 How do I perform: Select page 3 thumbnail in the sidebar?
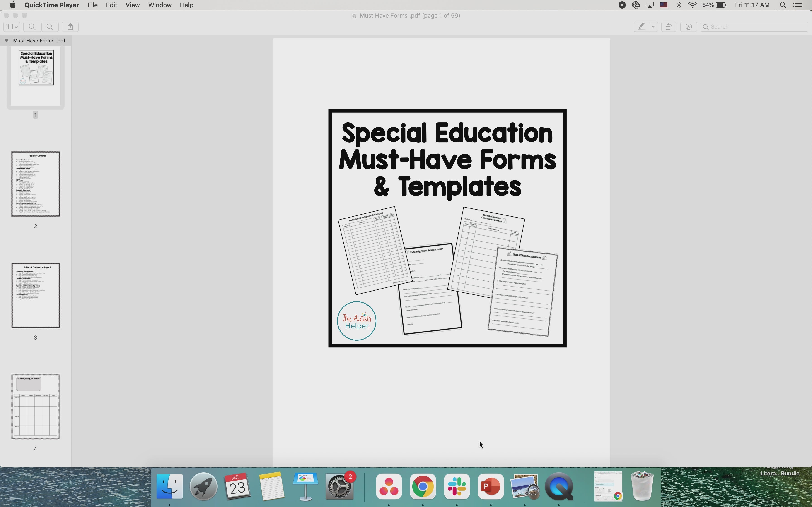[36, 295]
